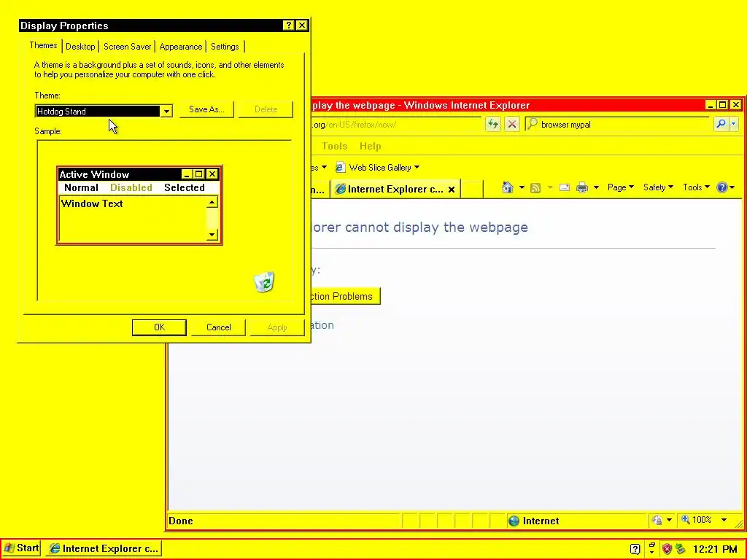Click OK in Display Properties
This screenshot has width=747, height=560.
[x=159, y=327]
